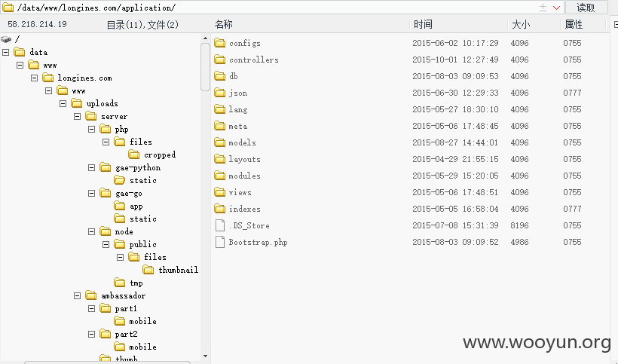Collapse the gae-go tree node

pyautogui.click(x=92, y=194)
